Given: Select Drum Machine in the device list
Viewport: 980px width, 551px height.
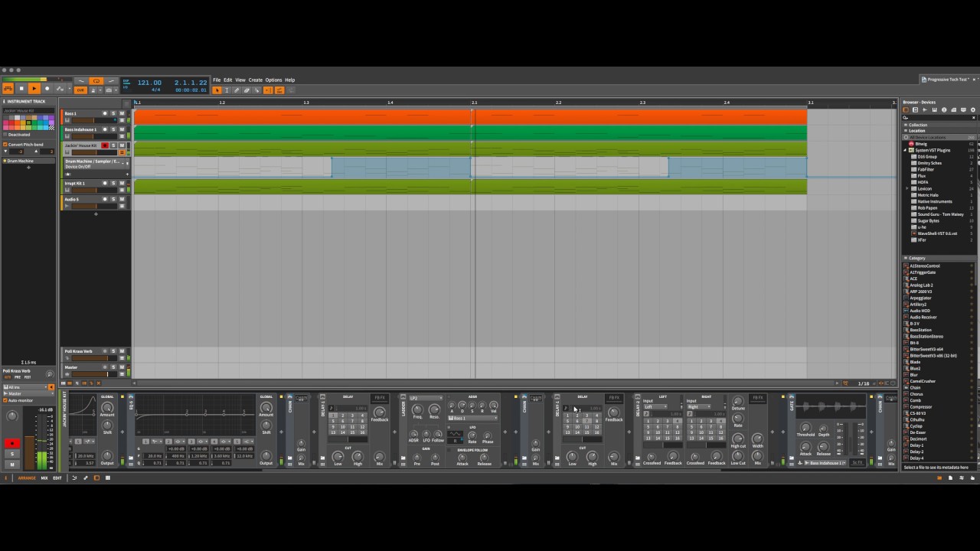Looking at the screenshot, I should [x=29, y=161].
